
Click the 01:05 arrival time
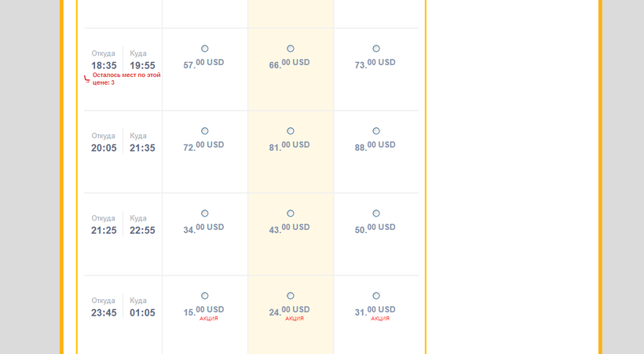pos(142,313)
